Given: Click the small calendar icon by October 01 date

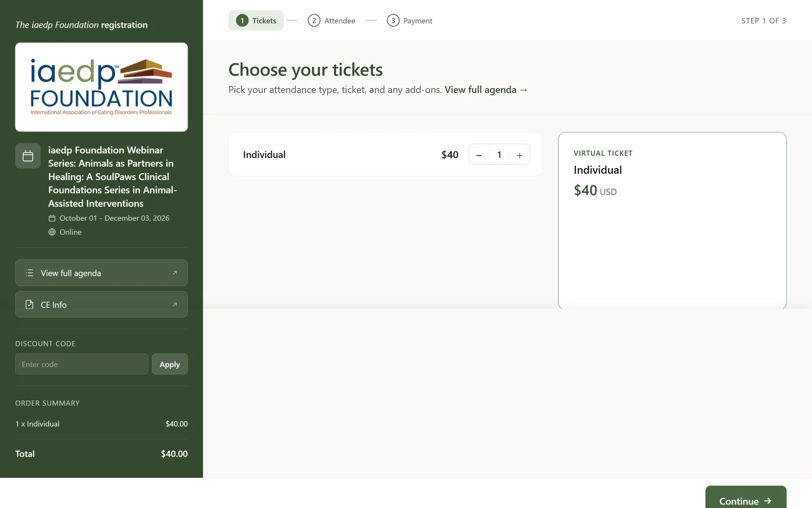Looking at the screenshot, I should coord(52,218).
